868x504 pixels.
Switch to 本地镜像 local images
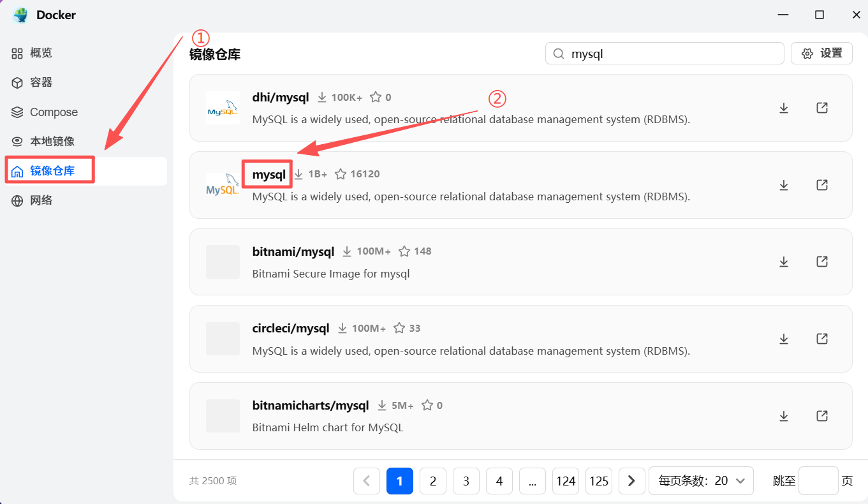(x=85, y=142)
